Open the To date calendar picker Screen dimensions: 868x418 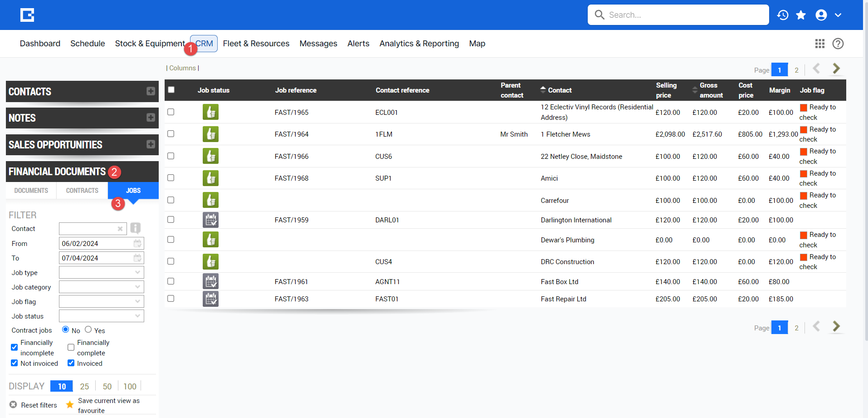137,258
